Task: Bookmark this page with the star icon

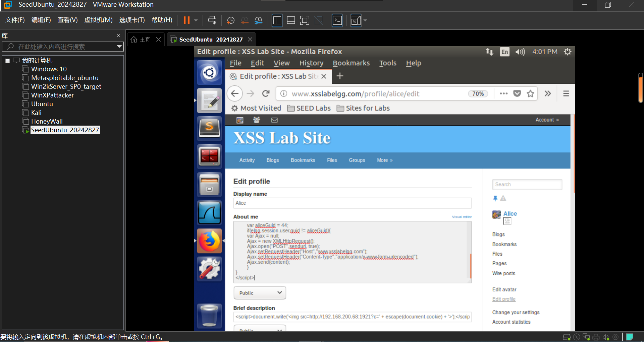Action: pyautogui.click(x=530, y=93)
